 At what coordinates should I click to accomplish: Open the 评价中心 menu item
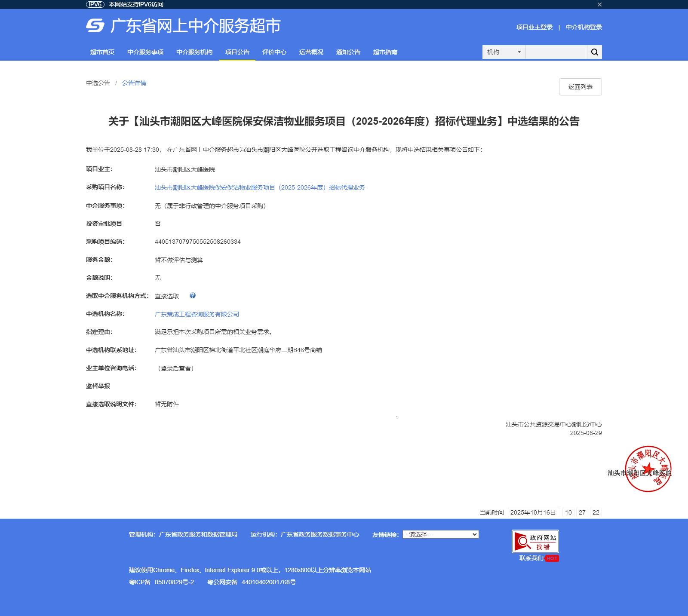[x=274, y=52]
